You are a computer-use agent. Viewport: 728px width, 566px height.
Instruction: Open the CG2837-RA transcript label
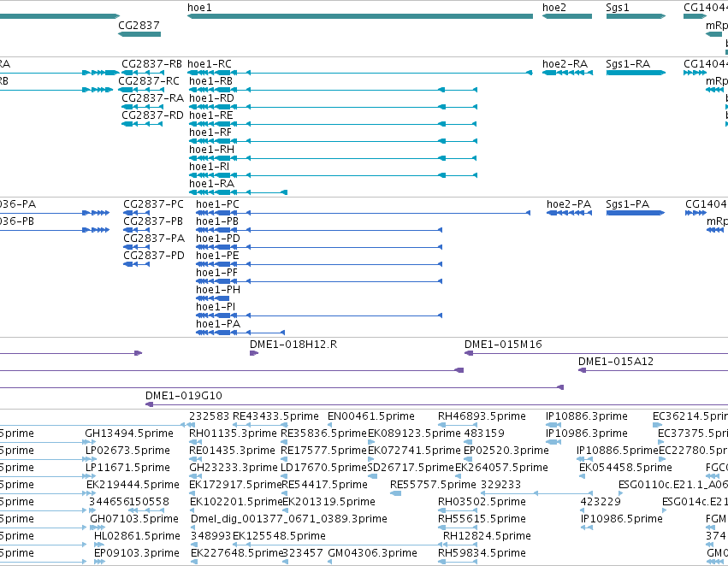153,97
